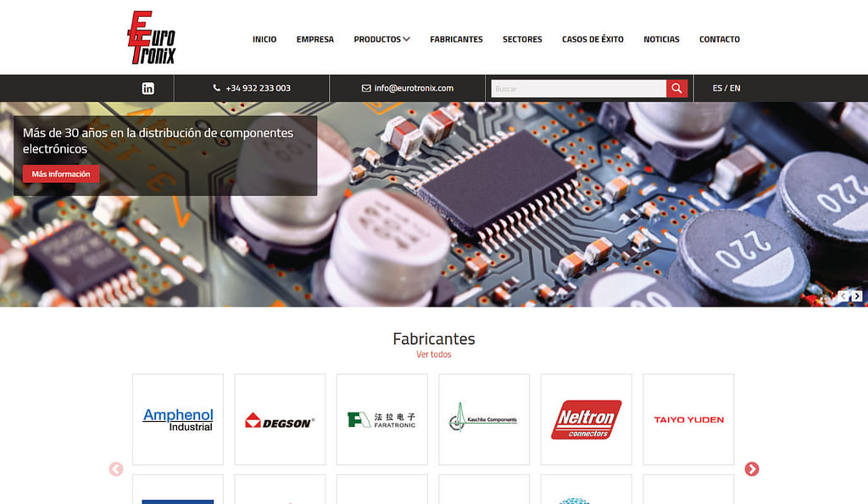Navigate to the Noticias page
This screenshot has width=868, height=504.
coord(661,39)
